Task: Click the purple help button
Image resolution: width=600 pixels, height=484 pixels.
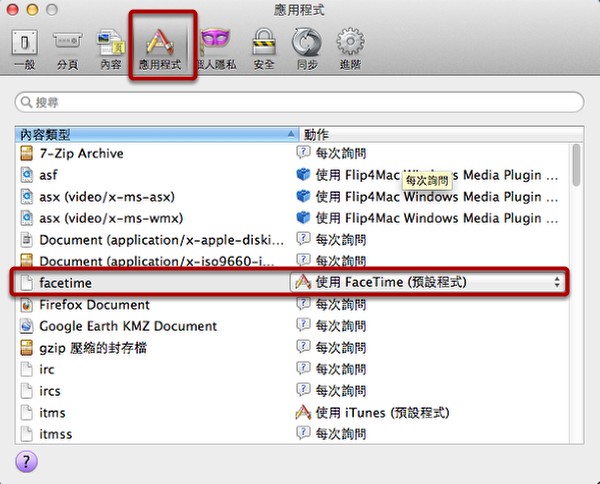Action: 26,461
